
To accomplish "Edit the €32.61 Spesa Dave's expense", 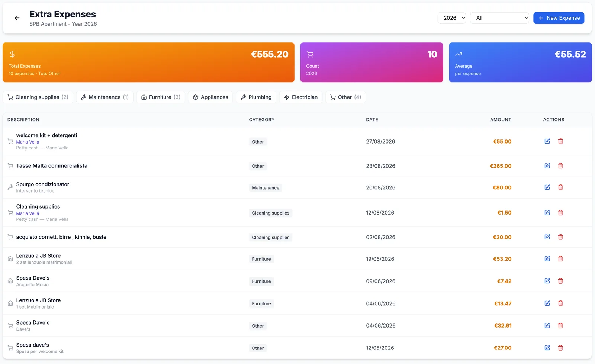I will (x=547, y=326).
